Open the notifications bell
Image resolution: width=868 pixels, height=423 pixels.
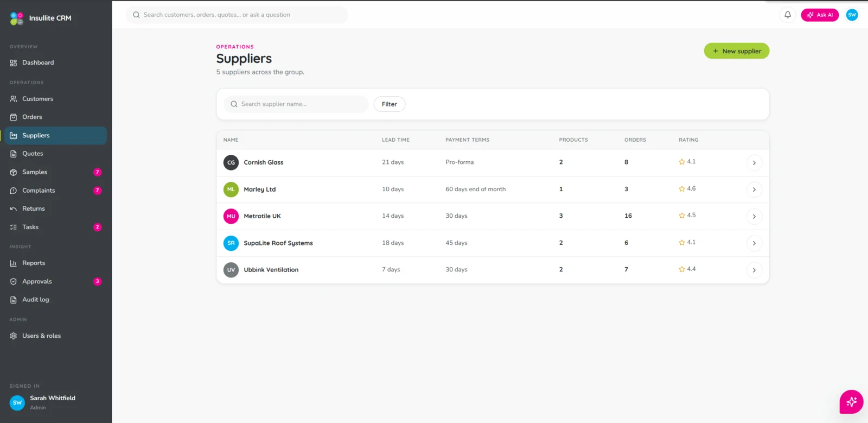click(788, 15)
